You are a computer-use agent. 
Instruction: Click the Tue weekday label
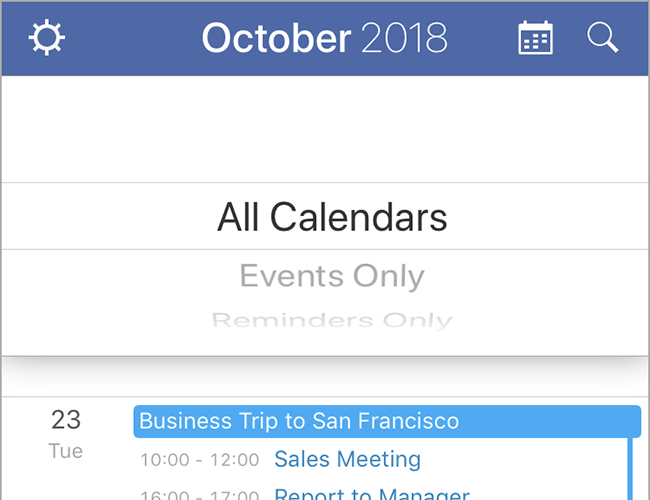[x=66, y=451]
